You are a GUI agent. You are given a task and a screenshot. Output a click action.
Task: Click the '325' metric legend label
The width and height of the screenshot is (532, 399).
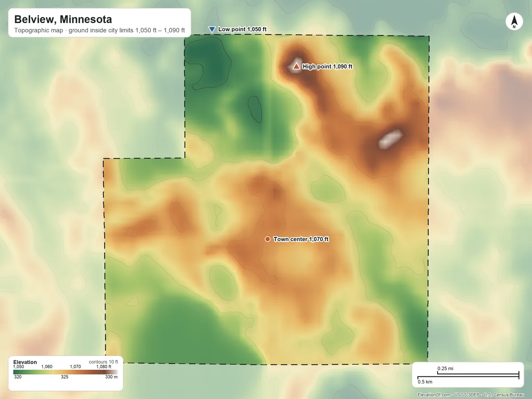coord(65,377)
